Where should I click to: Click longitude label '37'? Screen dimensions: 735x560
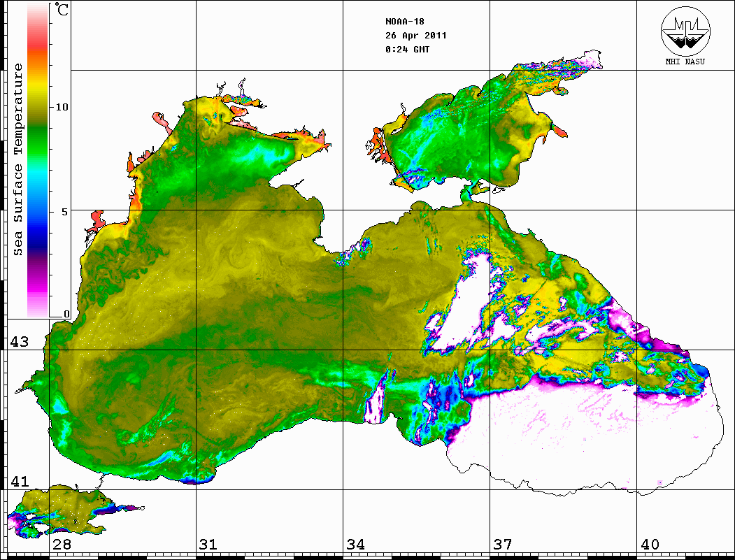(503, 544)
